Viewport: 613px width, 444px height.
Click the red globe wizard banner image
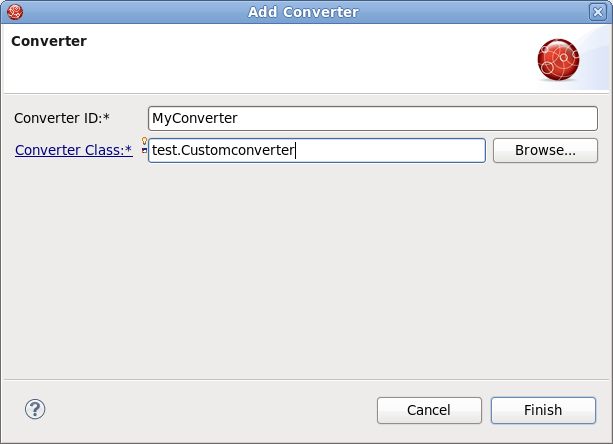coord(558,59)
